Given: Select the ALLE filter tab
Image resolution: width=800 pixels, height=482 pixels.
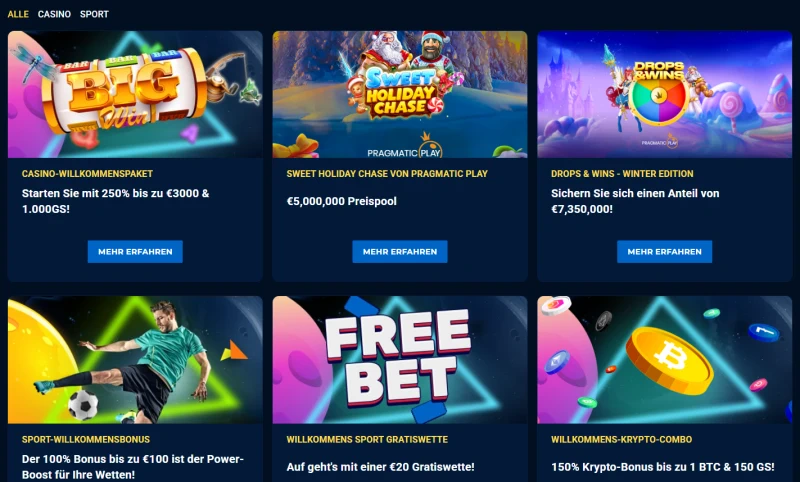Looking at the screenshot, I should [x=18, y=14].
